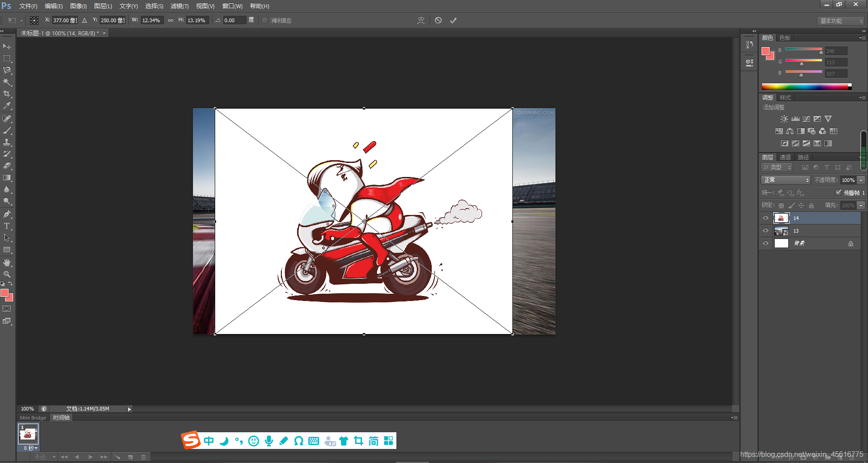Select the Hand tool
Screen dimensions: 868x463
(x=7, y=263)
